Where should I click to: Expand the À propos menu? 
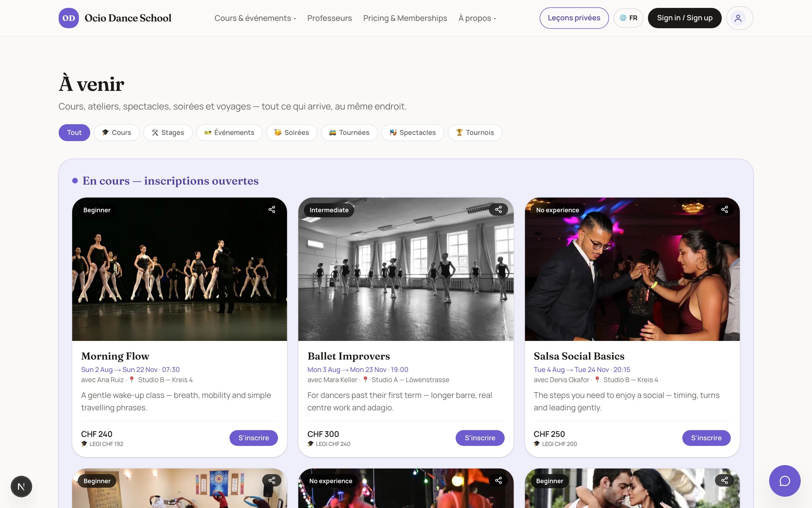[x=477, y=18]
